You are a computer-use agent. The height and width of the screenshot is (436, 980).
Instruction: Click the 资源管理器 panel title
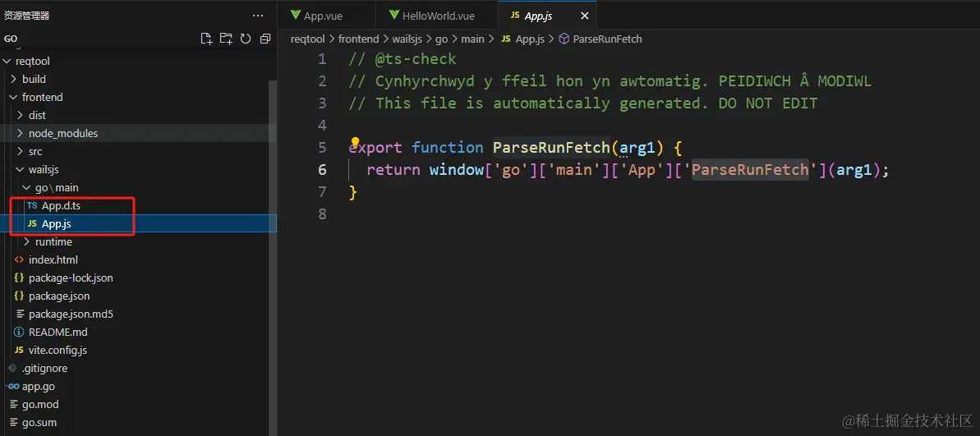(x=27, y=16)
